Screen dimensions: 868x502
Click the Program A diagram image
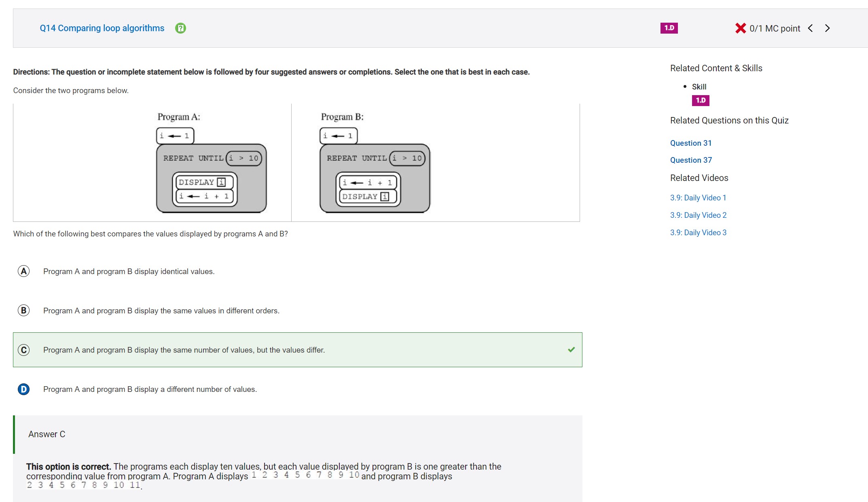pos(211,162)
